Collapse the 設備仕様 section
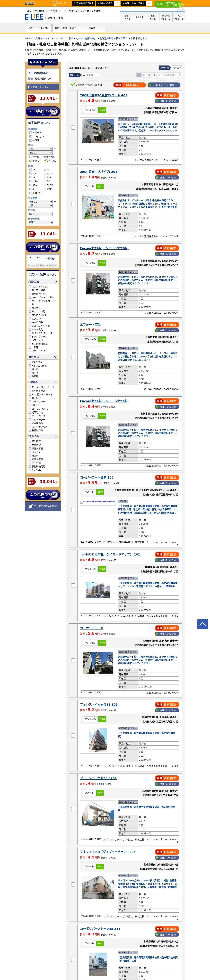This screenshot has width=210, height=980. (43, 382)
